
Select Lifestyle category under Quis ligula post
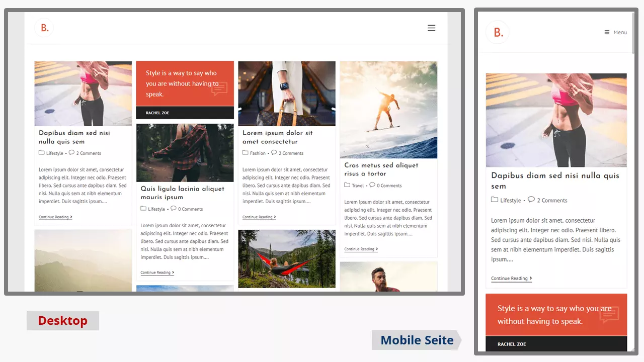[x=156, y=209]
